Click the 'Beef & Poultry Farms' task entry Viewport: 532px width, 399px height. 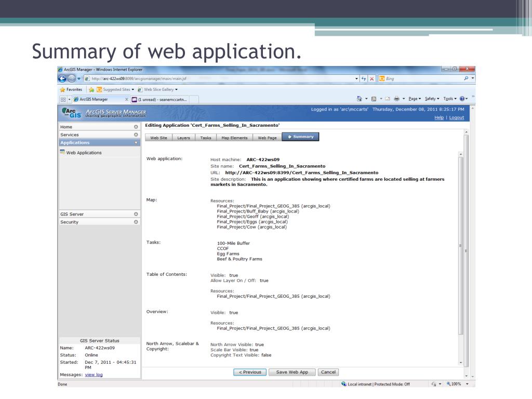240,259
